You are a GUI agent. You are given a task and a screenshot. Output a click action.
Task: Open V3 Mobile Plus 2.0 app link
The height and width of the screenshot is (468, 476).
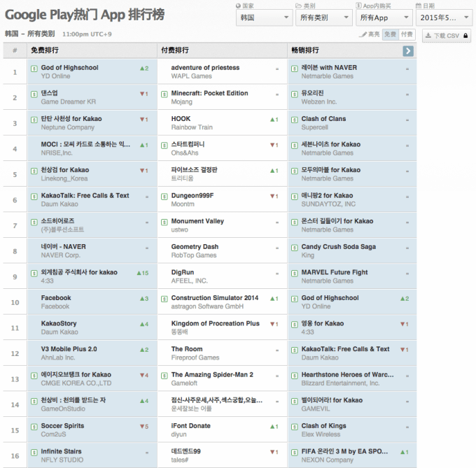coord(69,349)
